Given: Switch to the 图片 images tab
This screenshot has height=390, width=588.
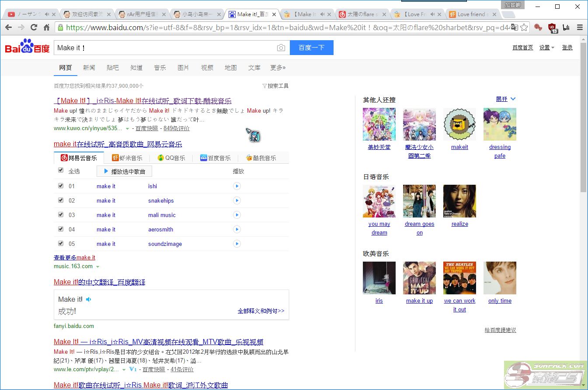Looking at the screenshot, I should click(184, 68).
